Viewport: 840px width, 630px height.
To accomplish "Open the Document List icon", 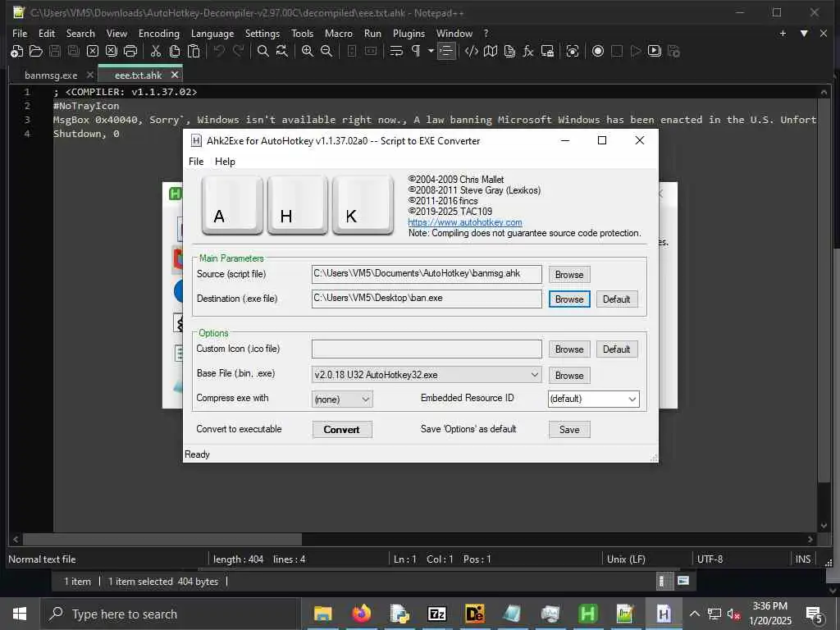I will click(x=509, y=52).
